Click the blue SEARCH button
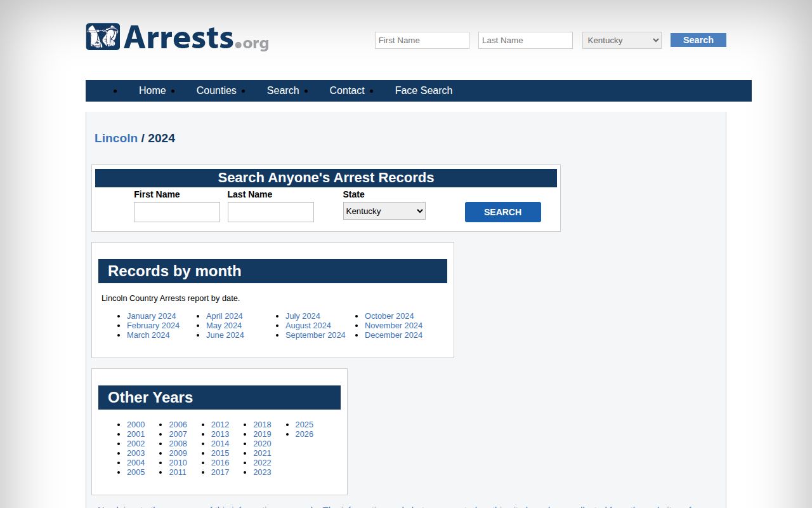812x508 pixels. click(503, 212)
